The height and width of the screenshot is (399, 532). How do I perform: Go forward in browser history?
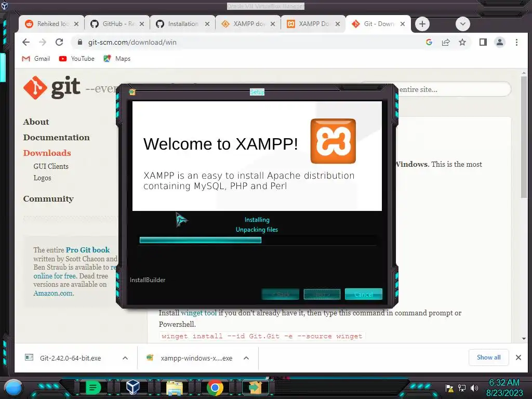pos(43,42)
